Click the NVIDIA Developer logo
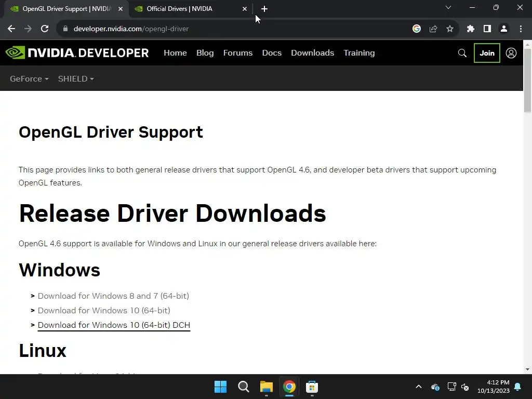 (x=77, y=52)
